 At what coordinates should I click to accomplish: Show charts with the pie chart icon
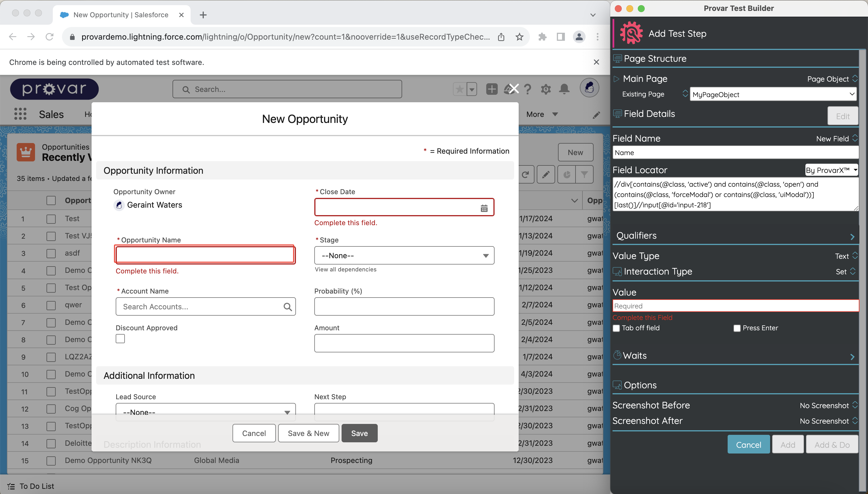pos(567,174)
